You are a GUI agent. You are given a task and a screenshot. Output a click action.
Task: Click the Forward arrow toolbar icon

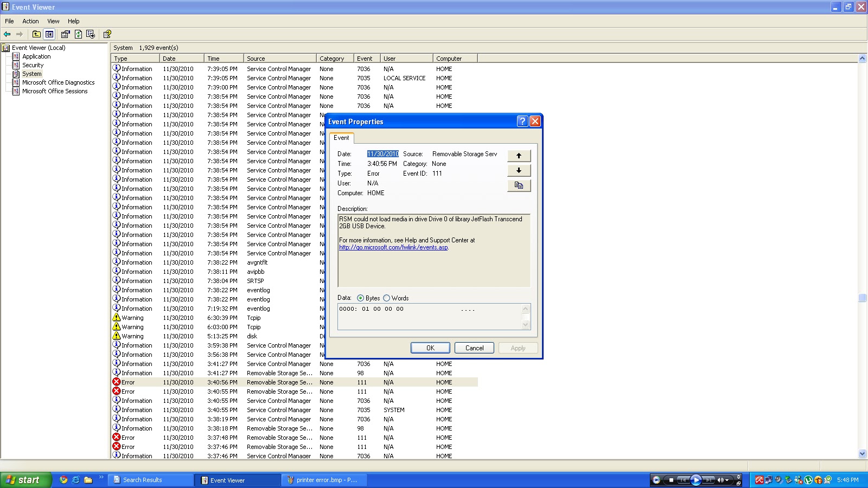(x=20, y=34)
